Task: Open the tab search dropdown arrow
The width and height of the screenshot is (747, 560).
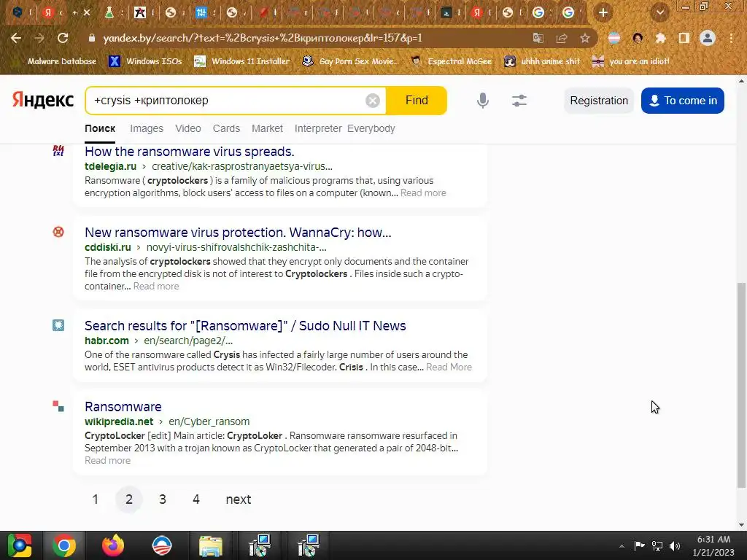Action: [660, 13]
